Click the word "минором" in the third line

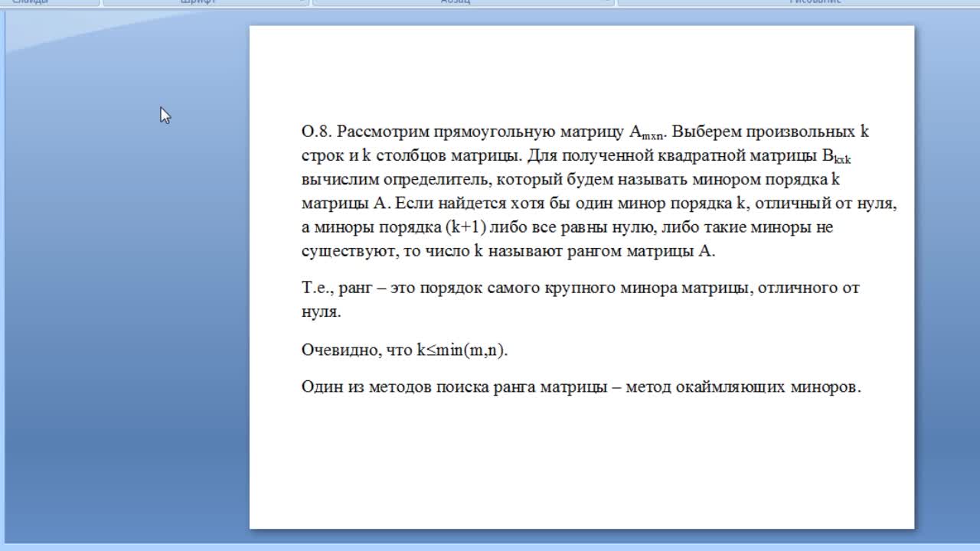(x=725, y=180)
